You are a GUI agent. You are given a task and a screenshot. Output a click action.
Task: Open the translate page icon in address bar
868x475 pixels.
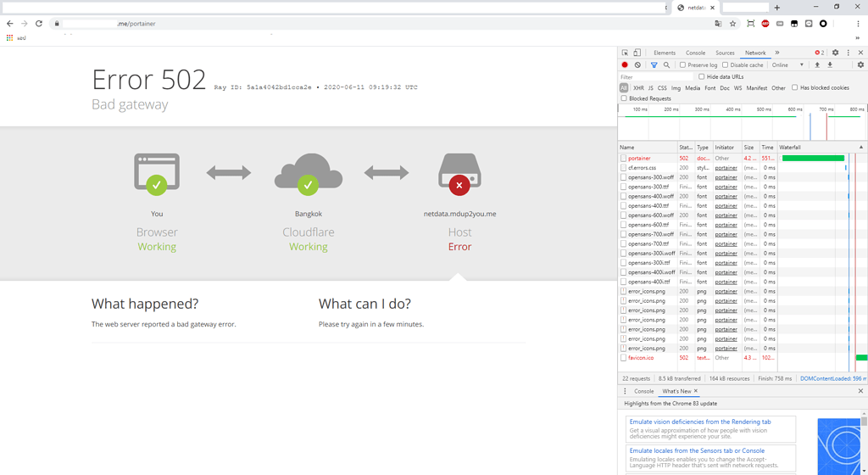coord(718,23)
